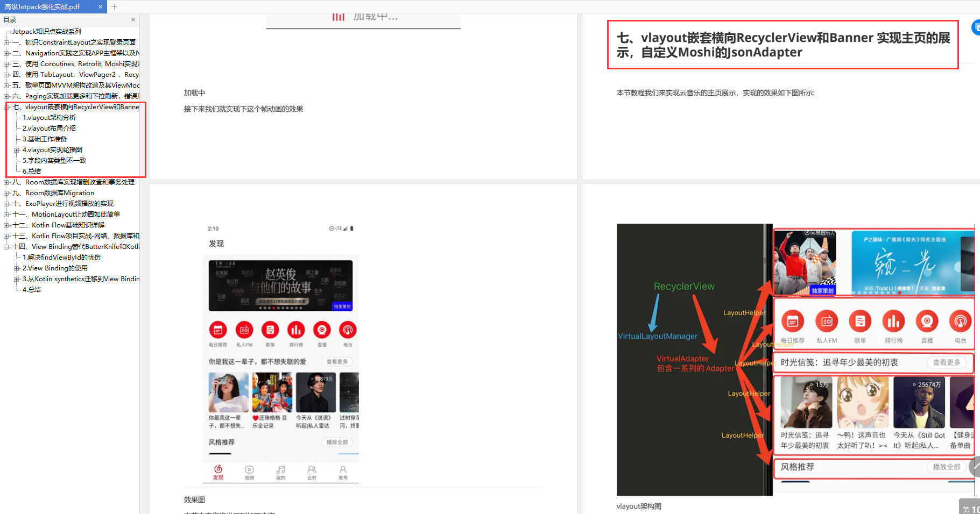The height and width of the screenshot is (514, 980).
Task: Expand chapter 十一、MotionLayout让动画如此简单
Action: pyautogui.click(x=6, y=215)
